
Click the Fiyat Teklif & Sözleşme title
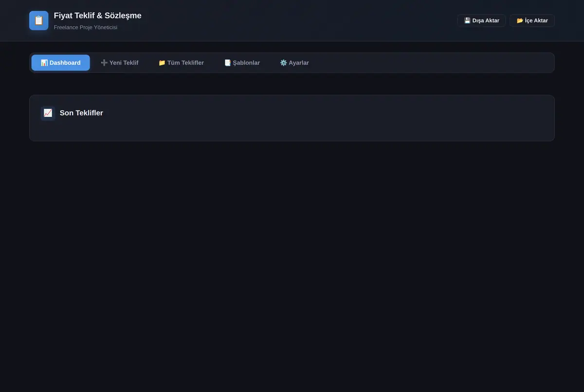tap(98, 16)
